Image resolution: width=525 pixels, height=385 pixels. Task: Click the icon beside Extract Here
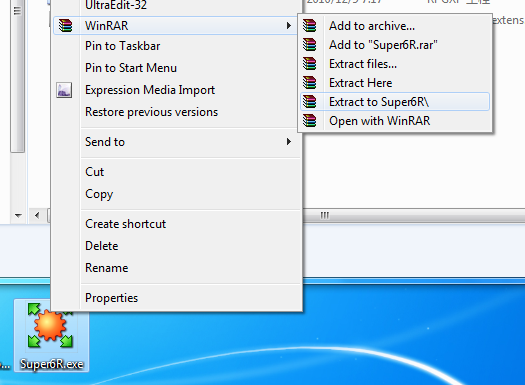pos(310,83)
